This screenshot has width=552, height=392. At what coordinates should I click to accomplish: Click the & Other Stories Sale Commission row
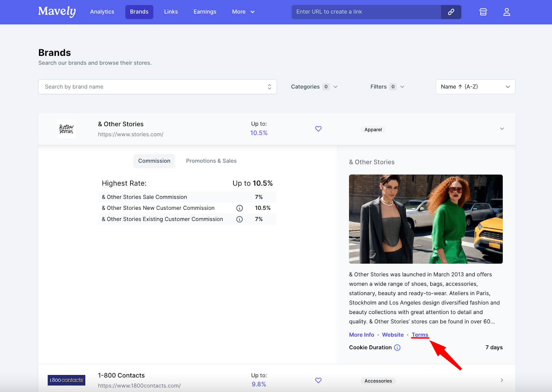point(187,197)
